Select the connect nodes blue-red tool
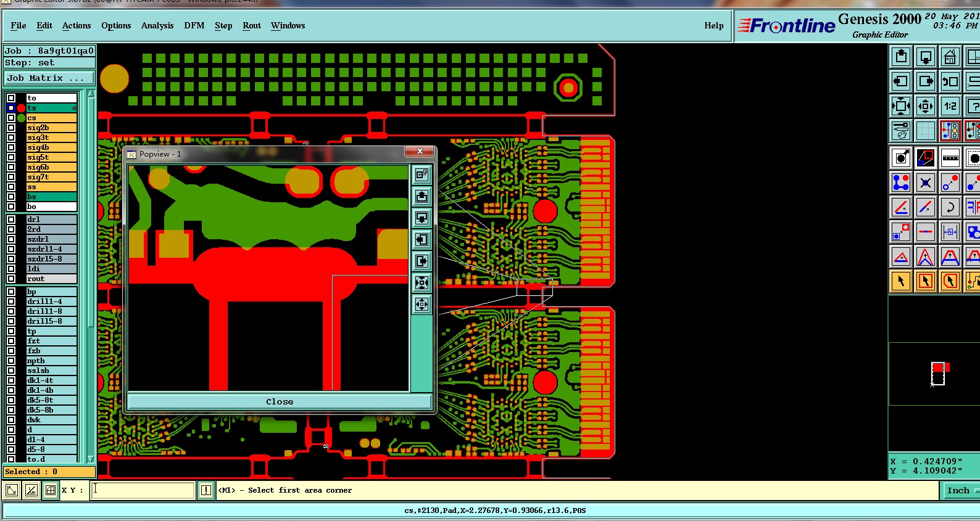The width and height of the screenshot is (980, 521). [901, 183]
